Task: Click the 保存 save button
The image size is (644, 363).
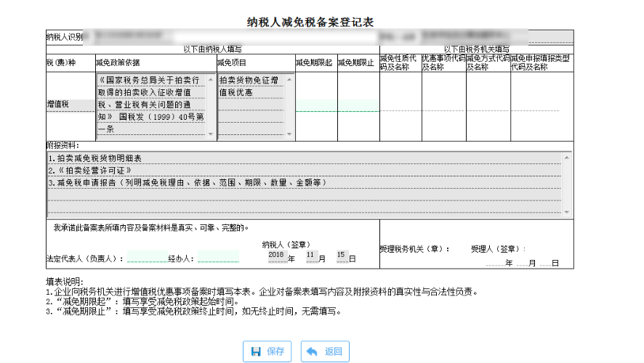Action: (x=267, y=351)
